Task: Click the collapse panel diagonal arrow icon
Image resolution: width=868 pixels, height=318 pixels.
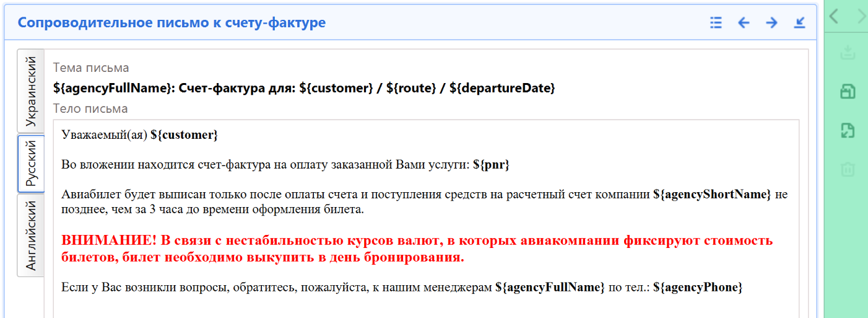Action: coord(799,23)
